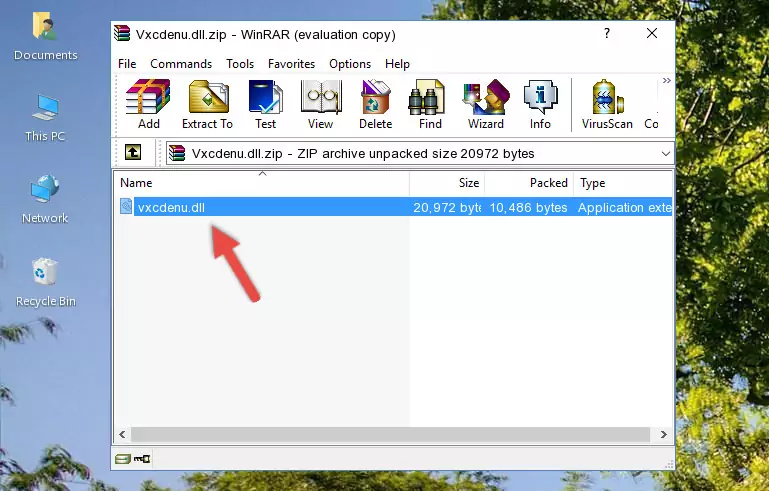Open the Options menu
This screenshot has height=491, width=769.
[350, 64]
